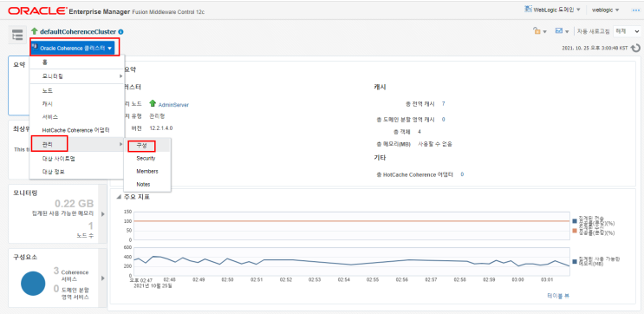The image size is (644, 314).
Task: Open the AdminServer link
Action: [173, 105]
